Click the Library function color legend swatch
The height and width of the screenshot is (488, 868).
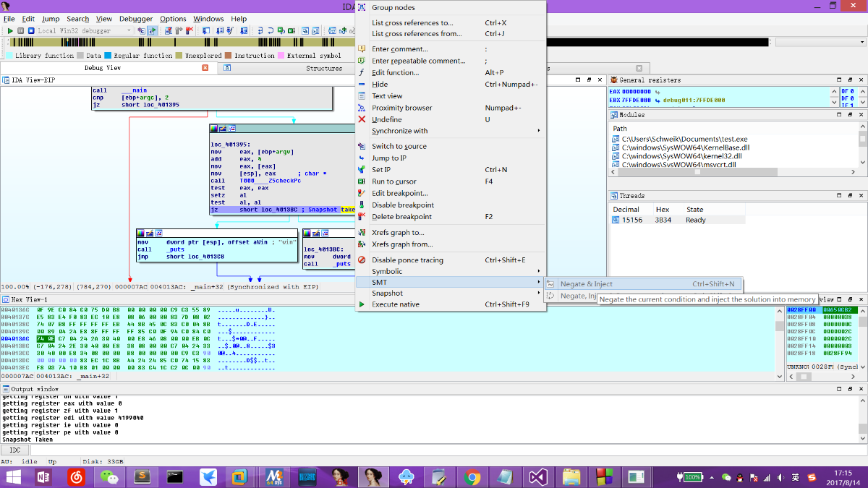pyautogui.click(x=9, y=56)
